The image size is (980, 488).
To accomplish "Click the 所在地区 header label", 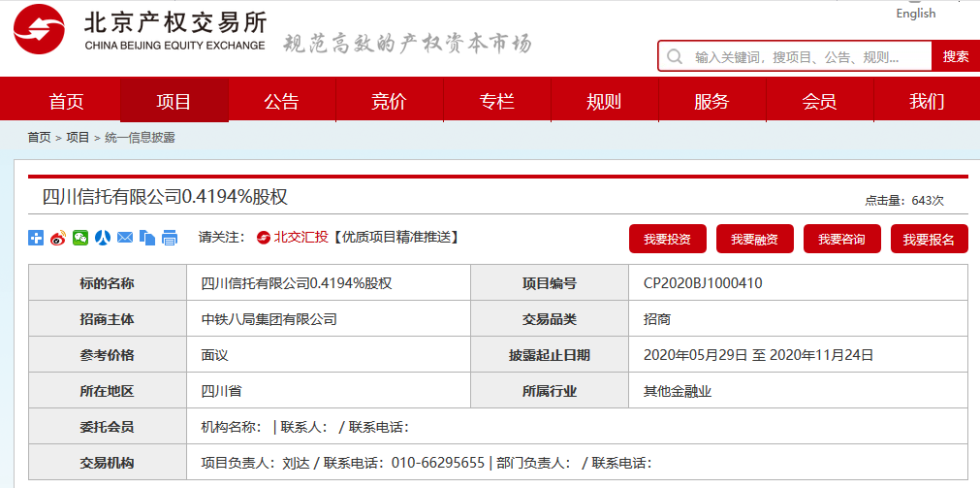I will [x=107, y=392].
